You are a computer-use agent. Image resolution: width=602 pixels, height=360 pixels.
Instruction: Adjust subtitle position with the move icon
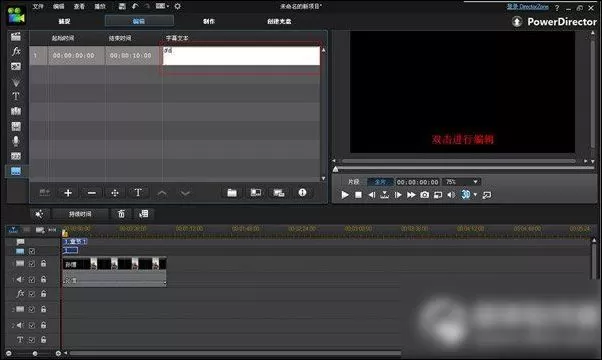115,193
